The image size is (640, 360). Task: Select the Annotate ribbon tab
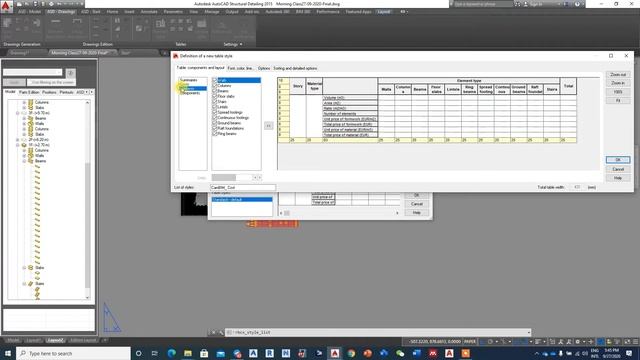[149, 12]
